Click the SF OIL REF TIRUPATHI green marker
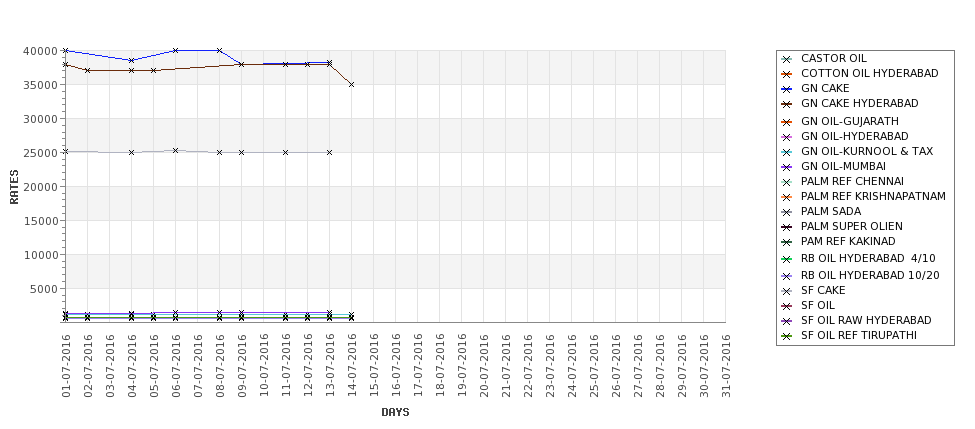This screenshot has height=429, width=975. tap(787, 336)
